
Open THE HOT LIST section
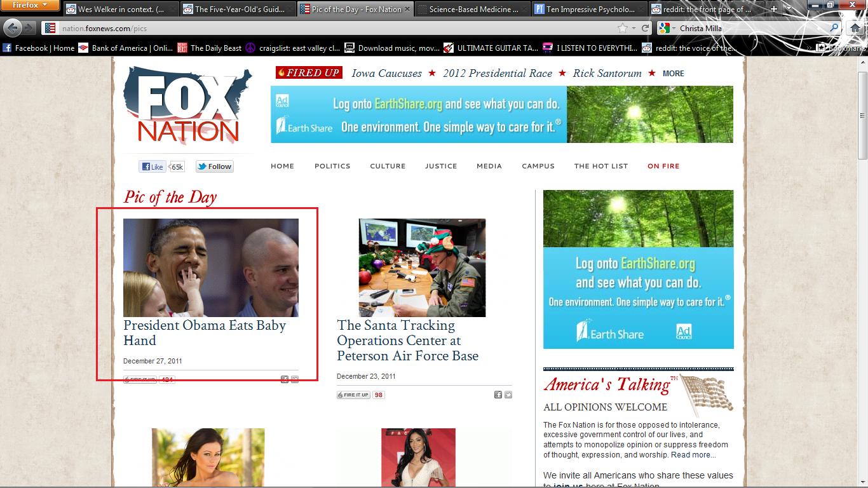[601, 166]
